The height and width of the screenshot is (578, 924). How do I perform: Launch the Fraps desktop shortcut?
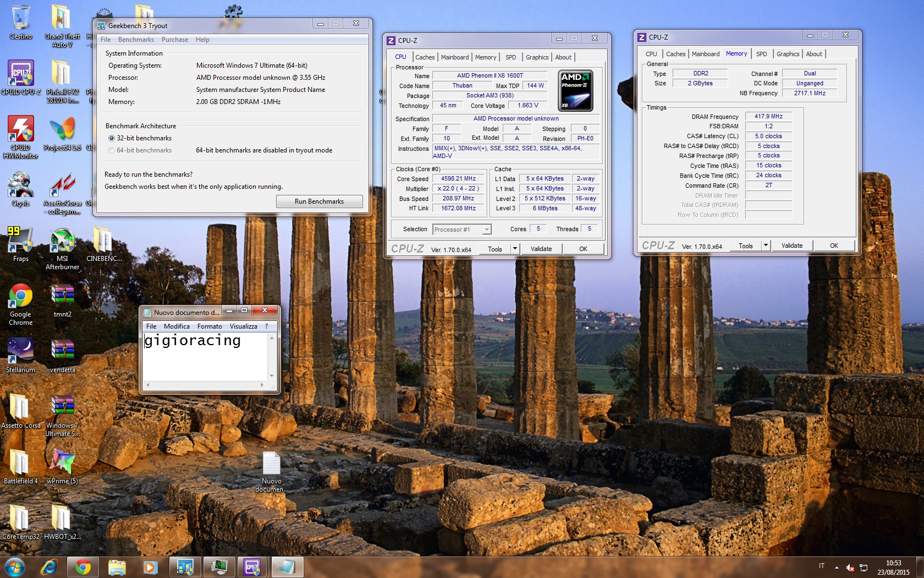pyautogui.click(x=21, y=244)
